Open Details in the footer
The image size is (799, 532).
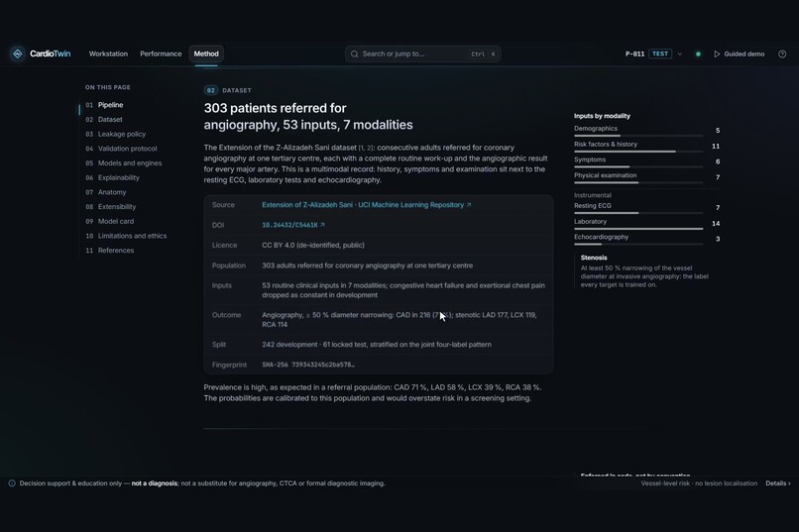[777, 483]
